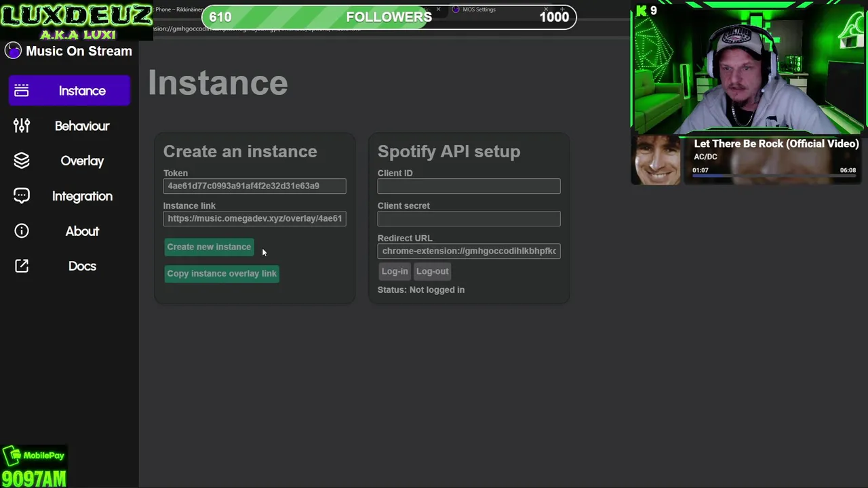The height and width of the screenshot is (488, 868).
Task: Click the Docs external link icon
Action: [x=22, y=266]
